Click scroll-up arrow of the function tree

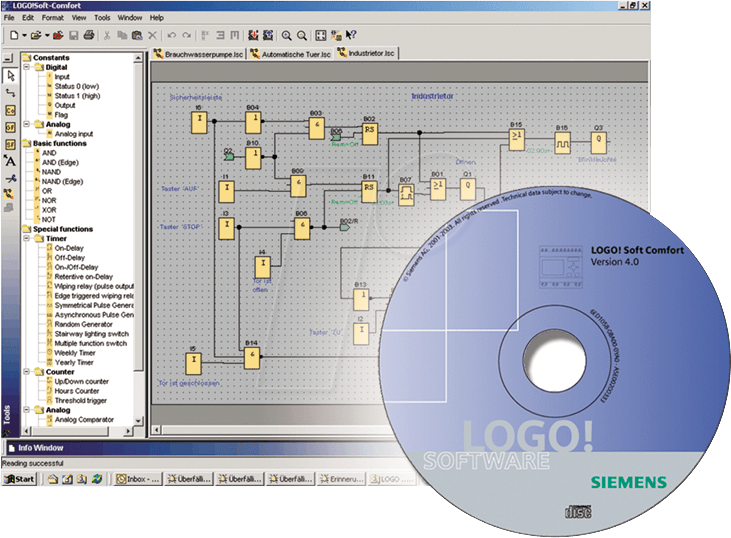click(x=138, y=58)
